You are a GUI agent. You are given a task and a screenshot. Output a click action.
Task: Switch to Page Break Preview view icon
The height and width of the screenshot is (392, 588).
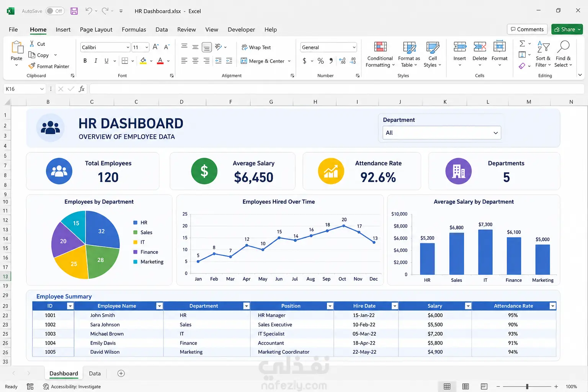484,387
